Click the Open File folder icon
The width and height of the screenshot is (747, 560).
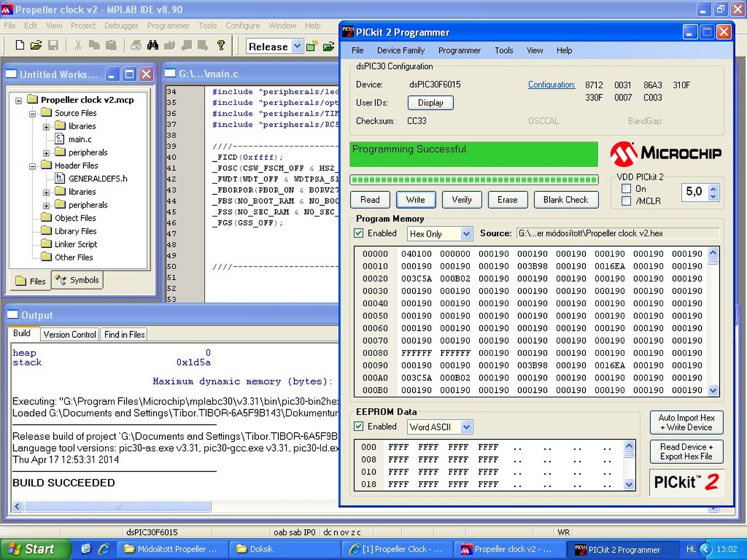(x=36, y=45)
